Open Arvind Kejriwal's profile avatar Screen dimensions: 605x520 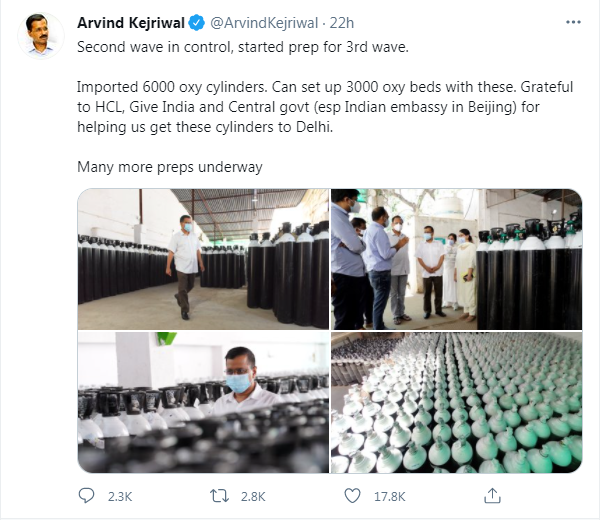pyautogui.click(x=41, y=36)
